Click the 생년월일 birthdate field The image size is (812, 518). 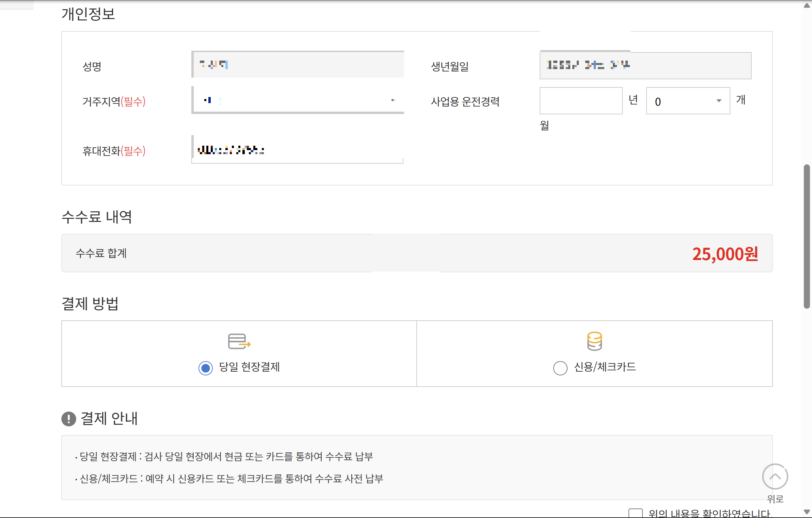(645, 65)
